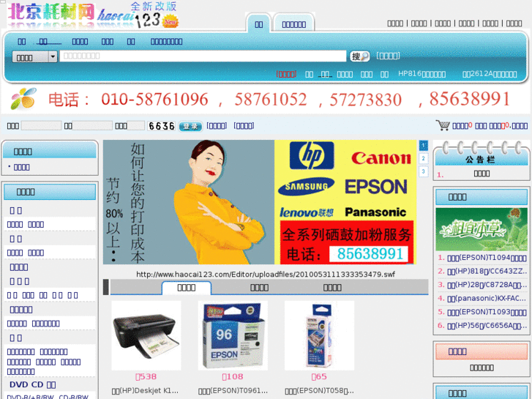Show banner slide 2
The width and height of the screenshot is (532, 399).
click(x=424, y=158)
